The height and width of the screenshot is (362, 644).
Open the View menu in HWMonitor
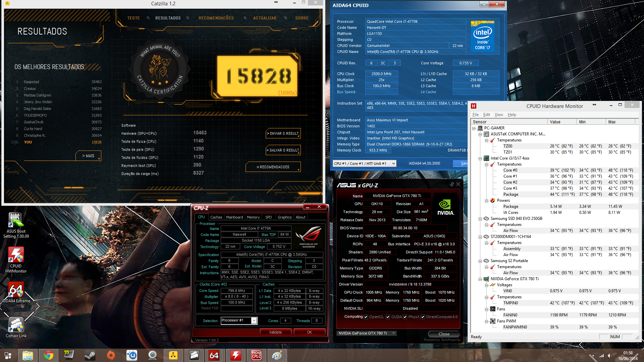tap(499, 115)
